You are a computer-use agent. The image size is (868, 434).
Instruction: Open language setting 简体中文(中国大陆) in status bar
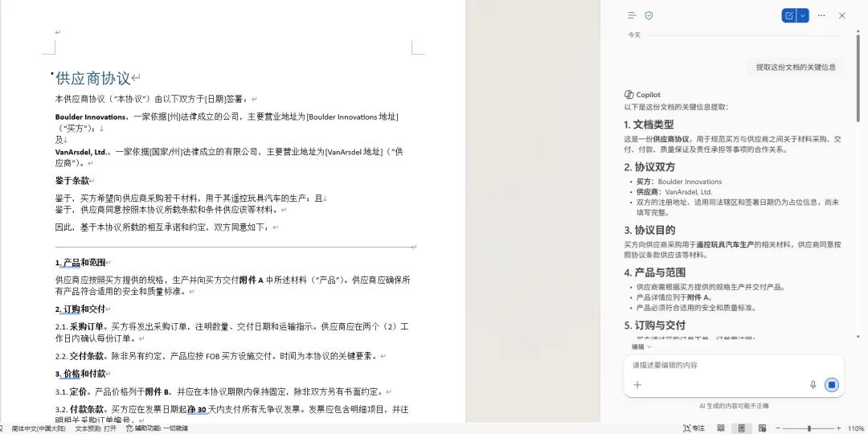pyautogui.click(x=39, y=428)
